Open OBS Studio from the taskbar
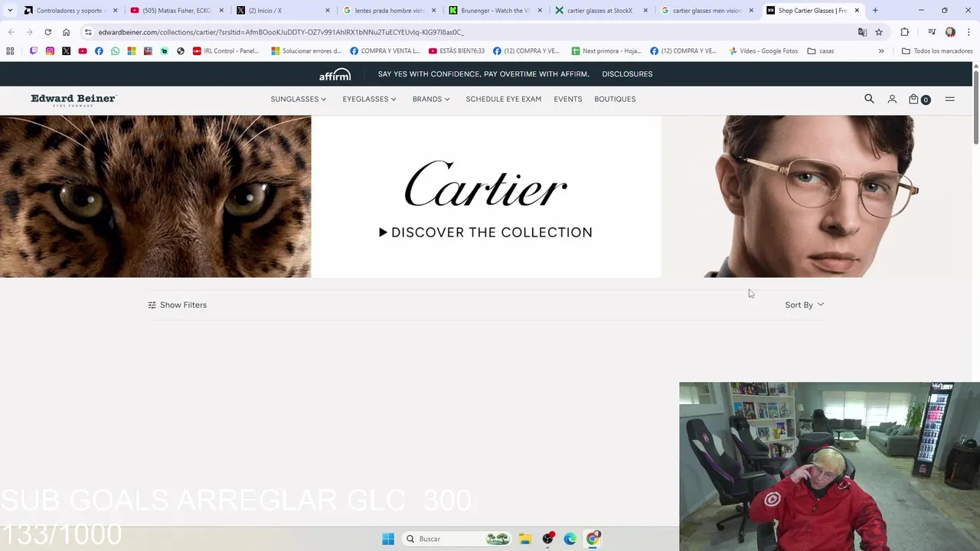This screenshot has width=980, height=551. pos(547,539)
